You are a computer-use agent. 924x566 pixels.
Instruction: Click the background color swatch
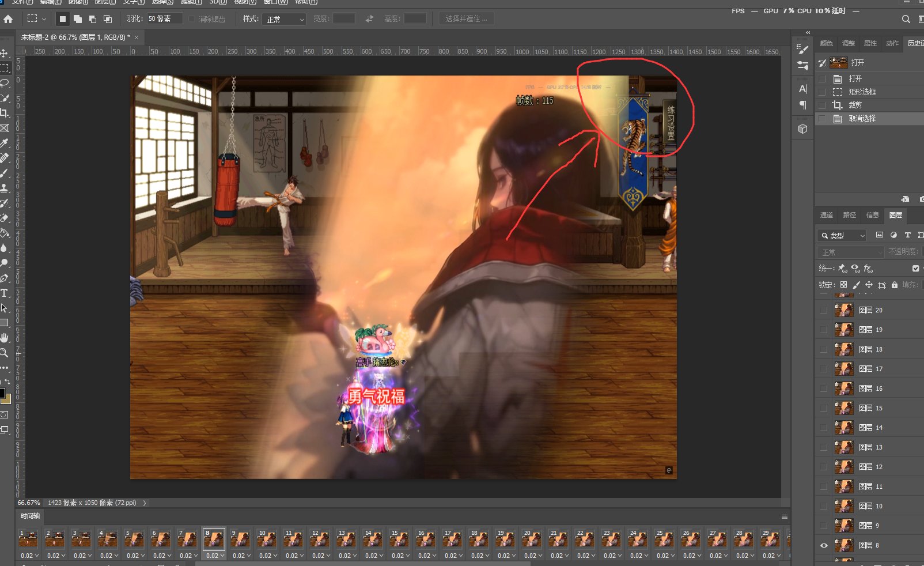(x=6, y=398)
